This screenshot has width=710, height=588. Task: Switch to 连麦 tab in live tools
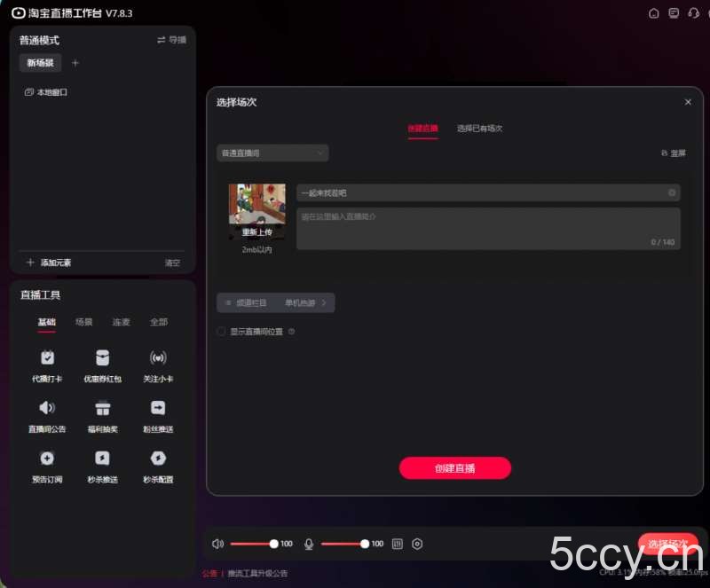121,322
